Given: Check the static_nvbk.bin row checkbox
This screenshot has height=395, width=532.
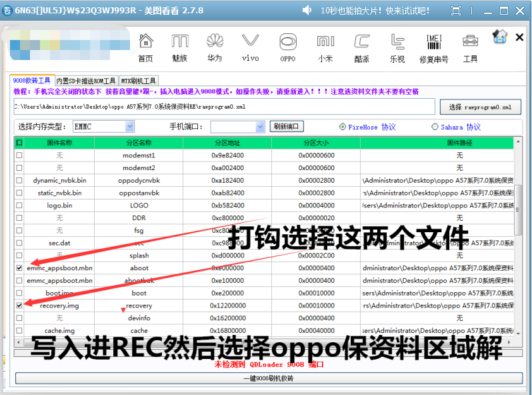Looking at the screenshot, I should tap(19, 193).
